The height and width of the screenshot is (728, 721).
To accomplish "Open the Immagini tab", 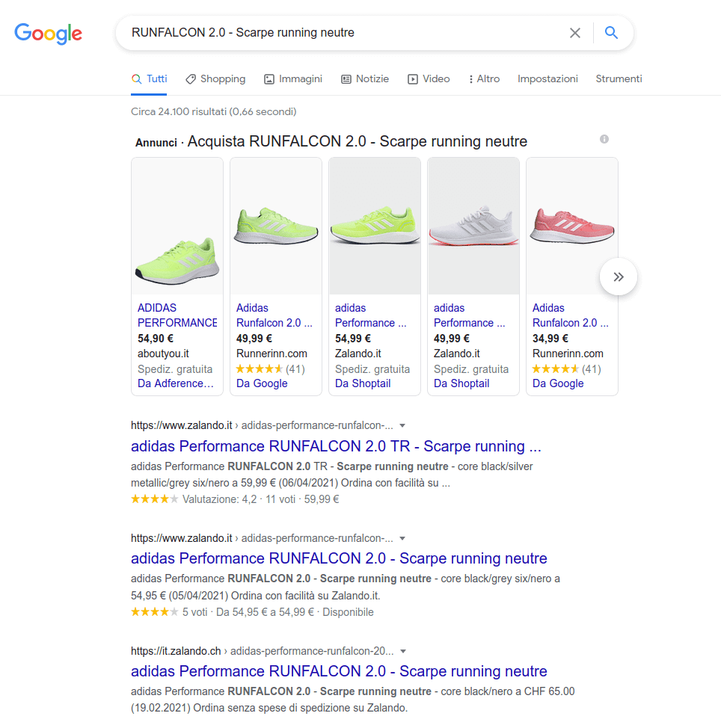I will coord(293,79).
